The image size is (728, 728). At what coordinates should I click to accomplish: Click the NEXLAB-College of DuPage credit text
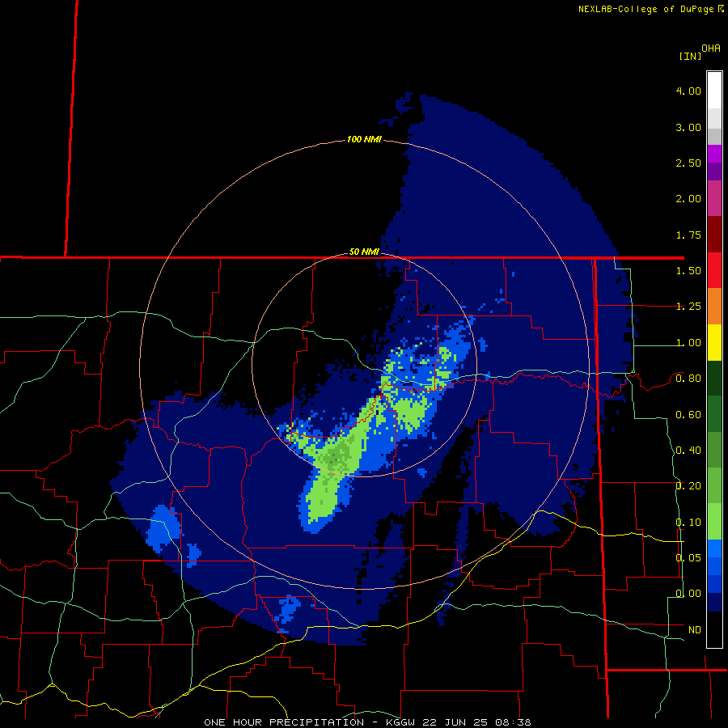[x=645, y=9]
